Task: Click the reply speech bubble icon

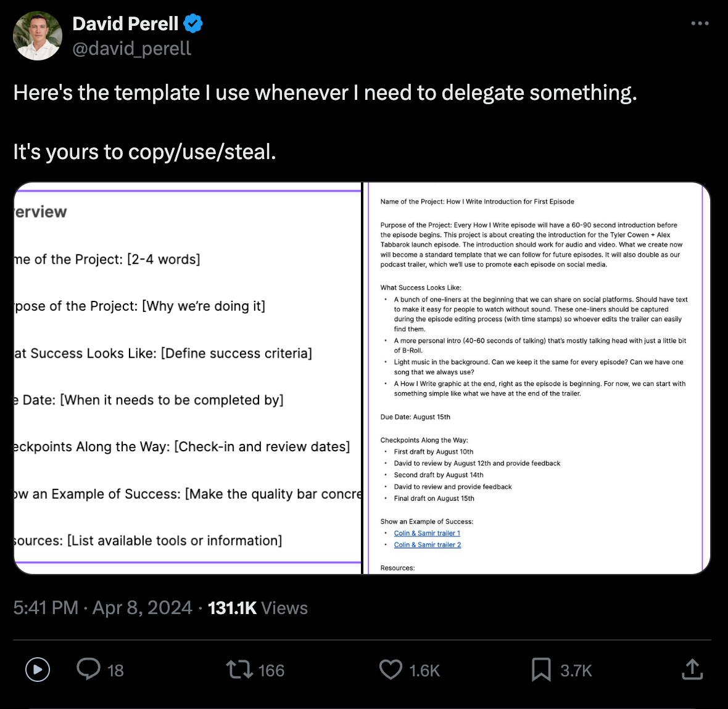Action: click(88, 669)
